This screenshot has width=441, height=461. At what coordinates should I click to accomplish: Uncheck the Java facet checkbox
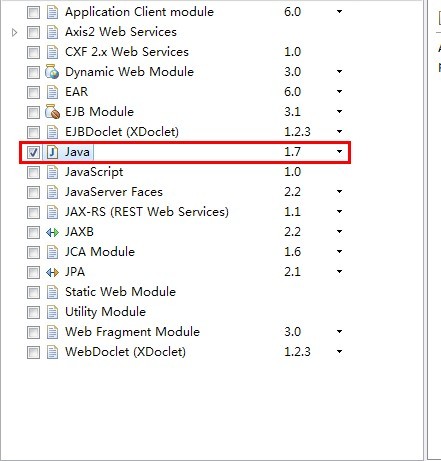click(x=33, y=152)
